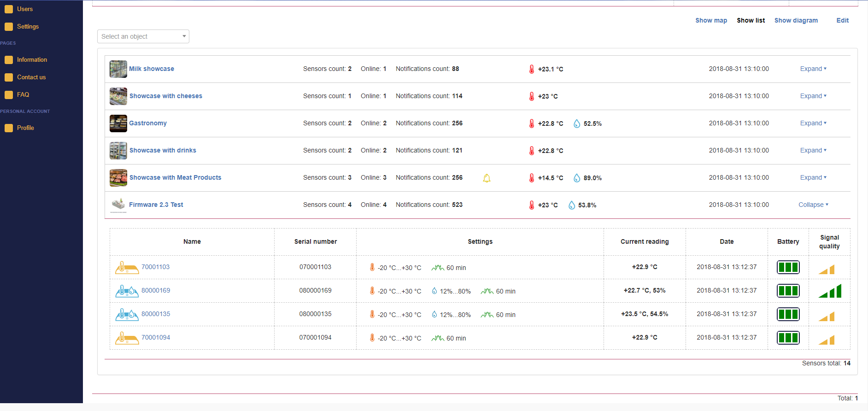Screen dimensions: 868x411
Task: Click serial number 080000135 cell
Action: tap(315, 314)
